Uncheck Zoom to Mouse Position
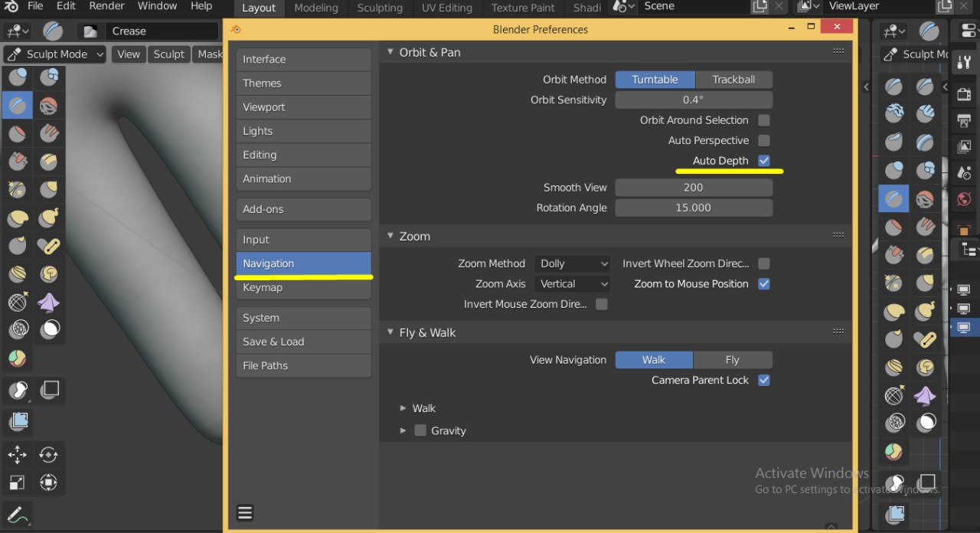 (763, 284)
